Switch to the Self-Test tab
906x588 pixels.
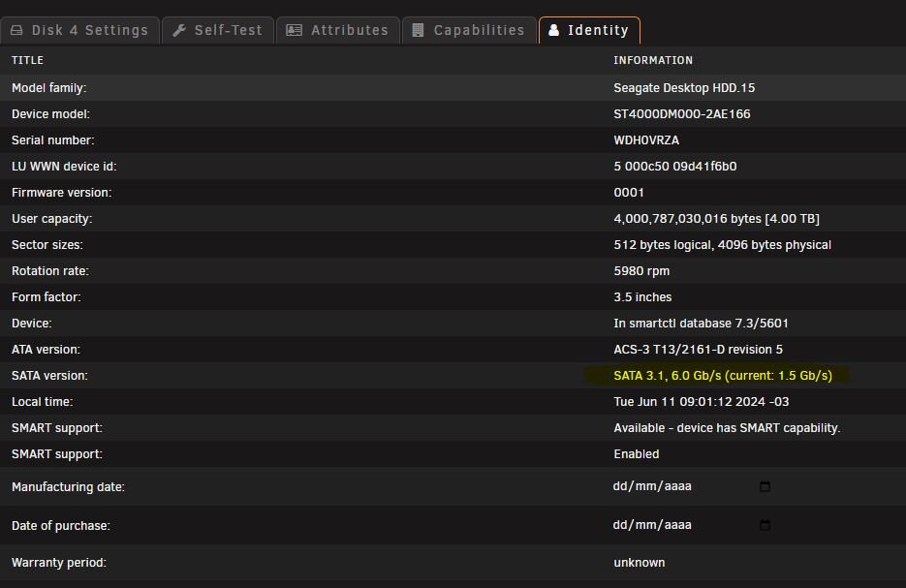[x=218, y=30]
